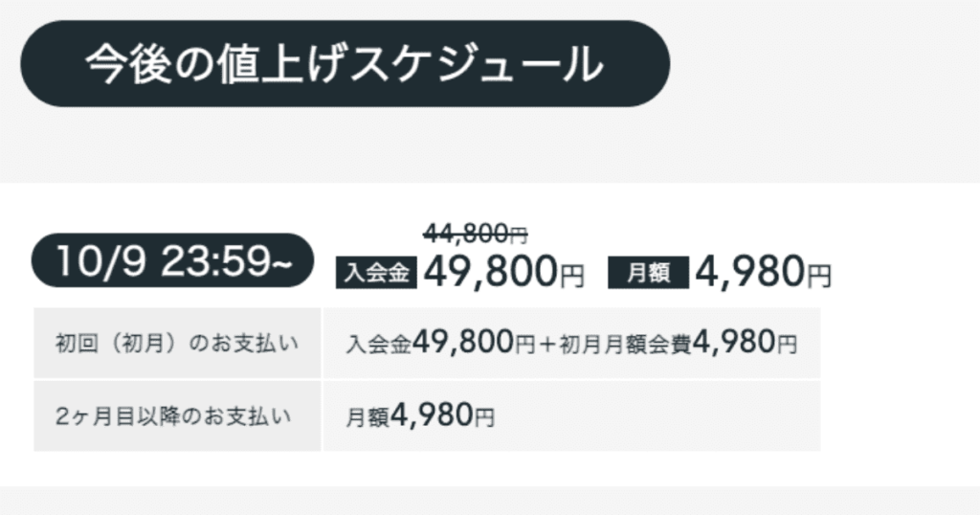Click the 今後の値上げスケジュール heading banner
This screenshot has height=515, width=980.
(345, 64)
